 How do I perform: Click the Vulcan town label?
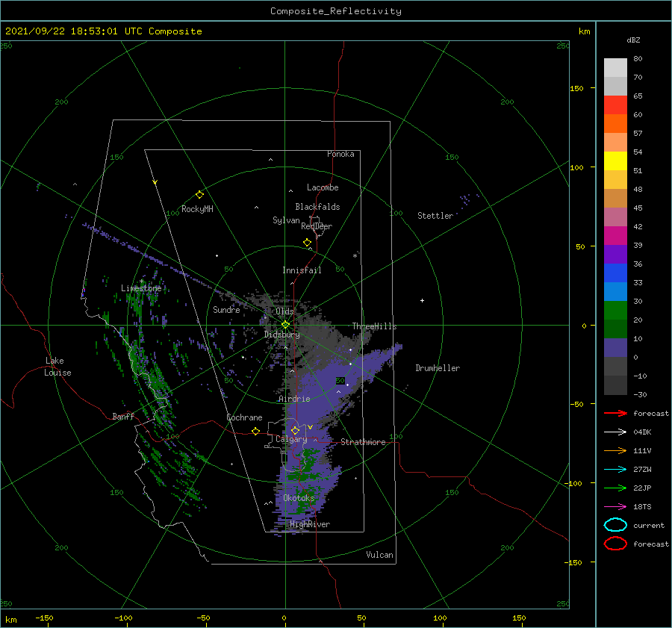pyautogui.click(x=379, y=555)
